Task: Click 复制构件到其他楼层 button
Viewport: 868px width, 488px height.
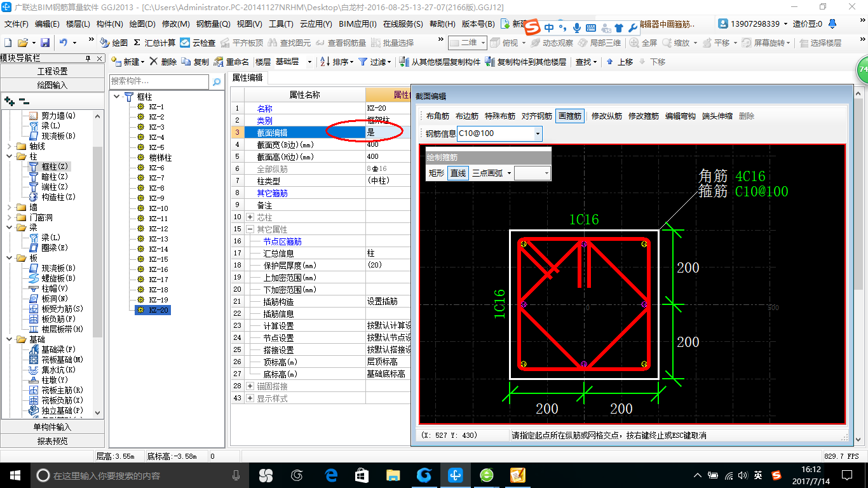Action: (526, 62)
